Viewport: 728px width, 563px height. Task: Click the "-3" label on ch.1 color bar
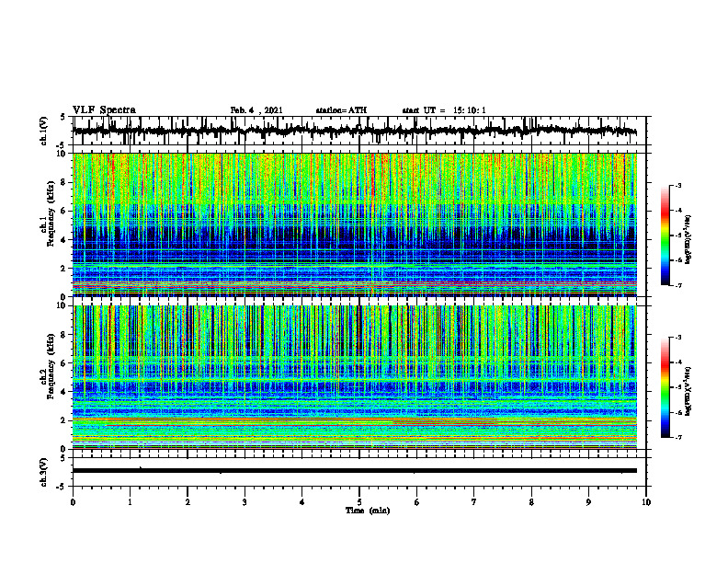[x=677, y=185]
